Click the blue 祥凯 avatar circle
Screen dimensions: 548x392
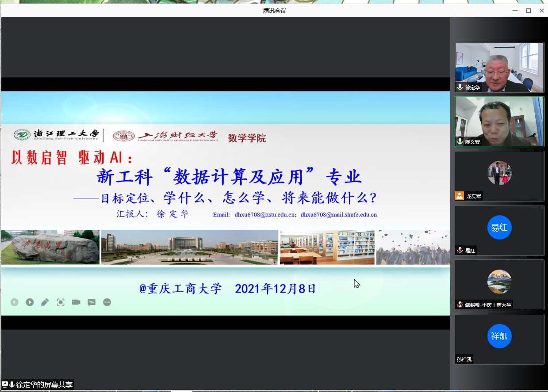pos(499,336)
